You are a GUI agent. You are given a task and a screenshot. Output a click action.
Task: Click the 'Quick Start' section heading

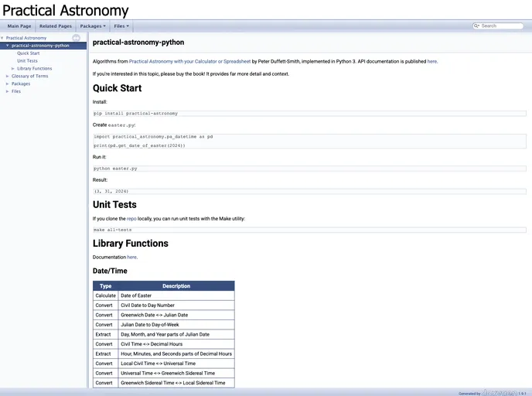[117, 88]
